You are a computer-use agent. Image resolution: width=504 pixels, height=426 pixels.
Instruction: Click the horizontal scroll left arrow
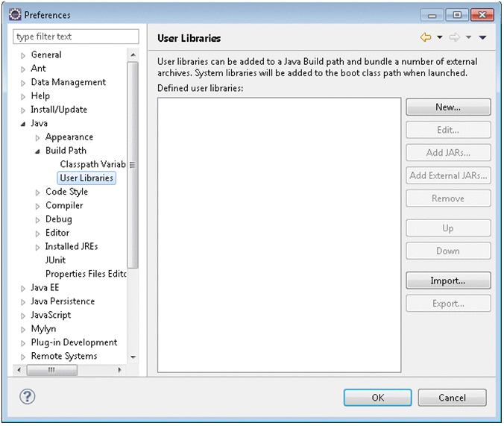click(x=19, y=370)
